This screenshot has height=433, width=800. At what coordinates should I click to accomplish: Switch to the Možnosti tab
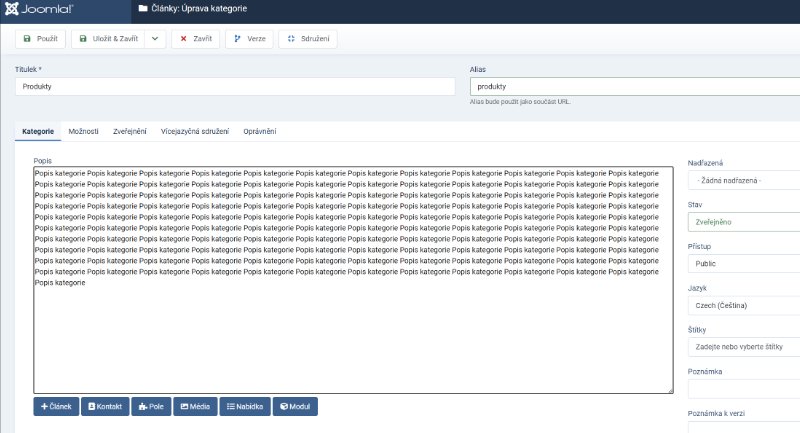click(83, 131)
